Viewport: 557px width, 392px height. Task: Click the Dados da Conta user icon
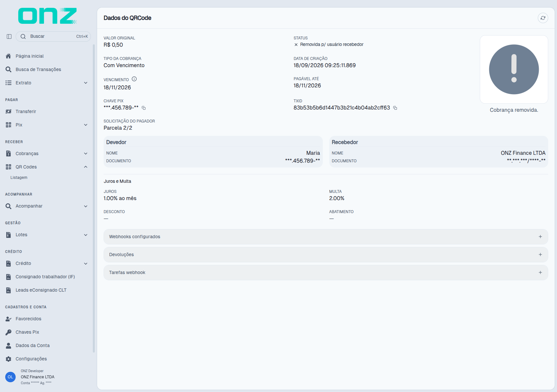[8, 345]
